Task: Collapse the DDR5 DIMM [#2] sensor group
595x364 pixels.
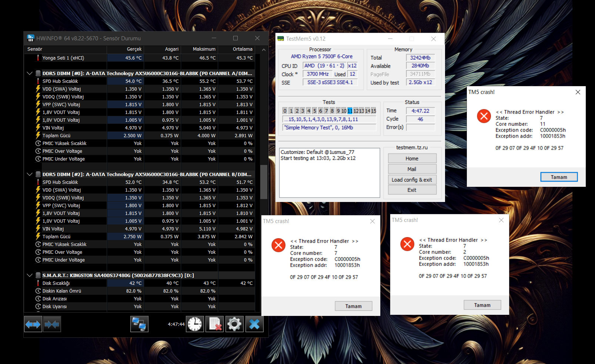Action: (30, 174)
